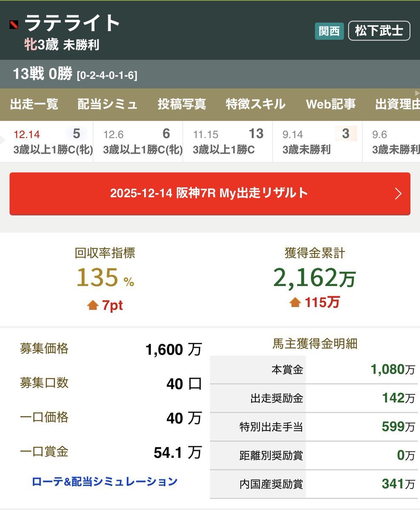
Task: Click the small tab-scroll arrow above 出資理由
Action: [x=417, y=93]
